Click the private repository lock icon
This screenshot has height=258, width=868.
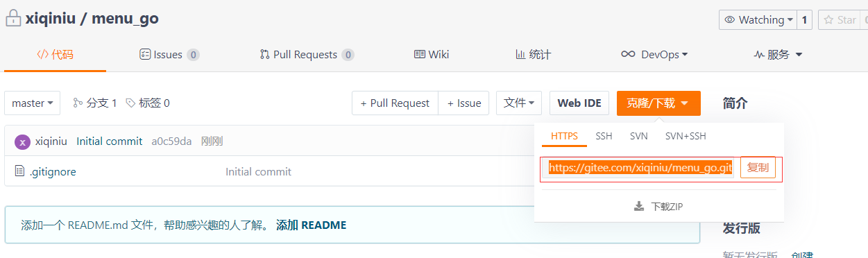point(14,19)
